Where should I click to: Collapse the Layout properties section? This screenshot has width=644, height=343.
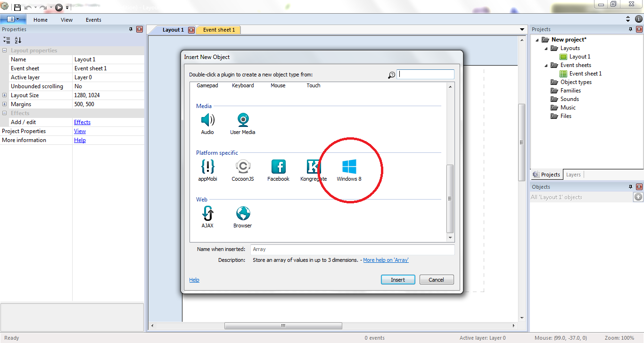tap(5, 50)
